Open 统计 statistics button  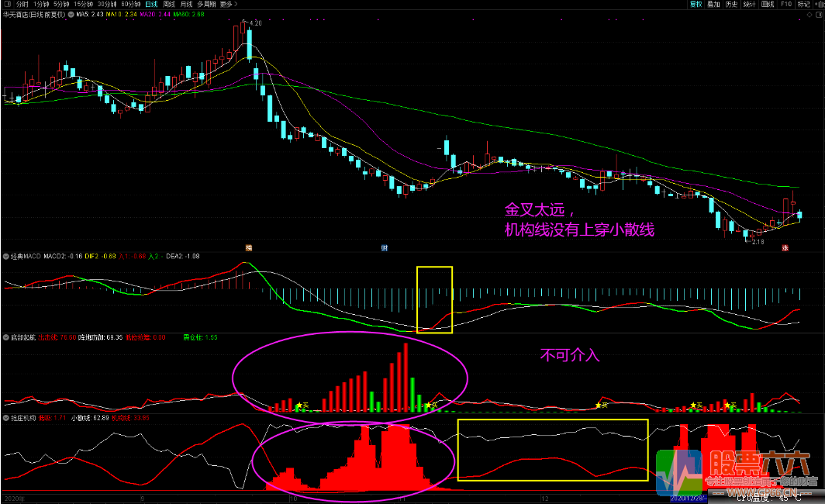pos(749,4)
